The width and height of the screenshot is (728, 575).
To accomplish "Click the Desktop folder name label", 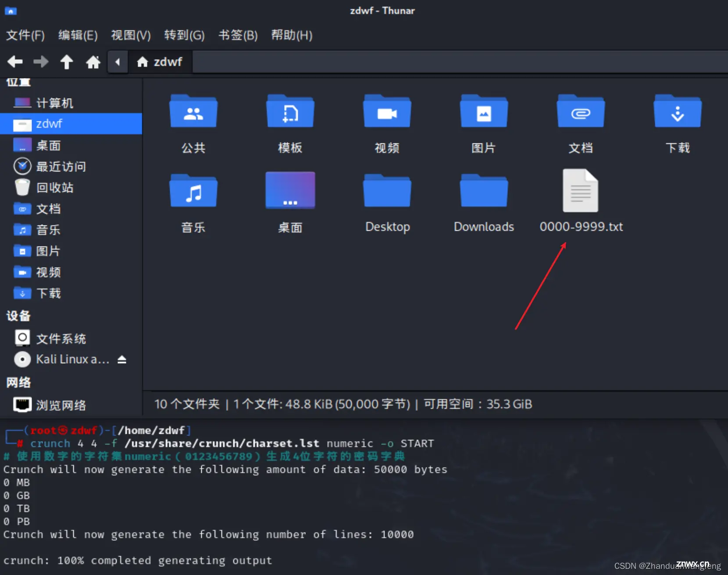I will click(x=388, y=227).
